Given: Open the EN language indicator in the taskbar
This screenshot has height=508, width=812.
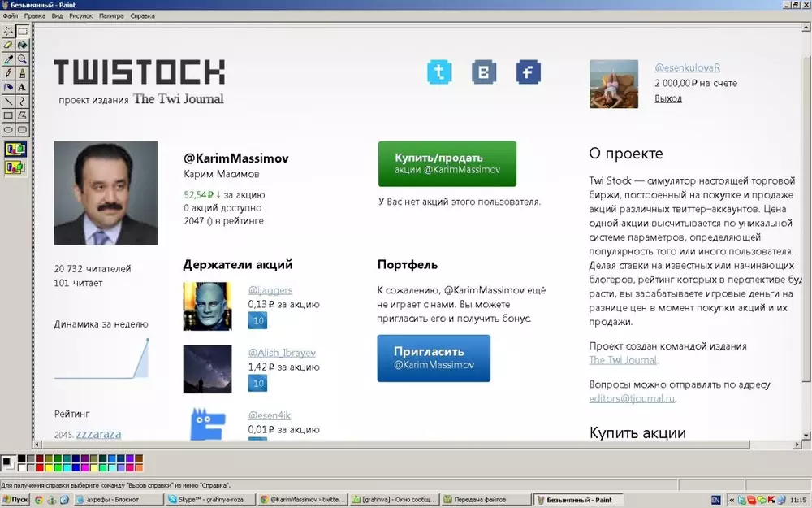Looking at the screenshot, I should (x=715, y=499).
